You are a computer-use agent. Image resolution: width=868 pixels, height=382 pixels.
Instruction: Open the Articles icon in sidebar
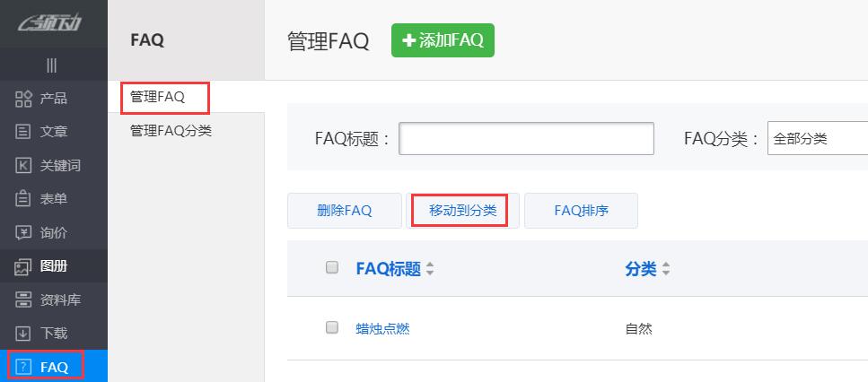tap(24, 132)
